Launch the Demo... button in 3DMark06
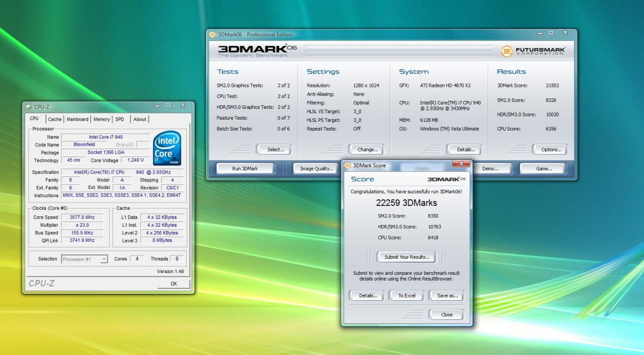This screenshot has height=355, width=644. click(491, 168)
